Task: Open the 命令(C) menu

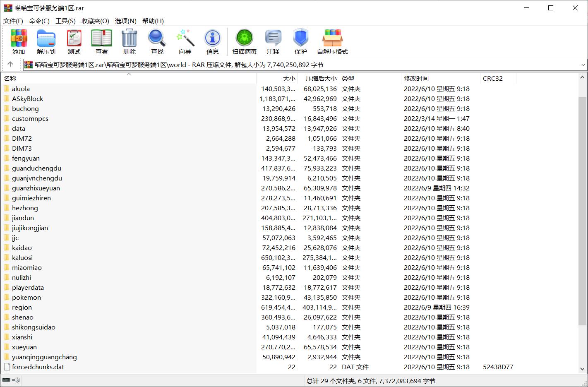Action: pos(39,21)
